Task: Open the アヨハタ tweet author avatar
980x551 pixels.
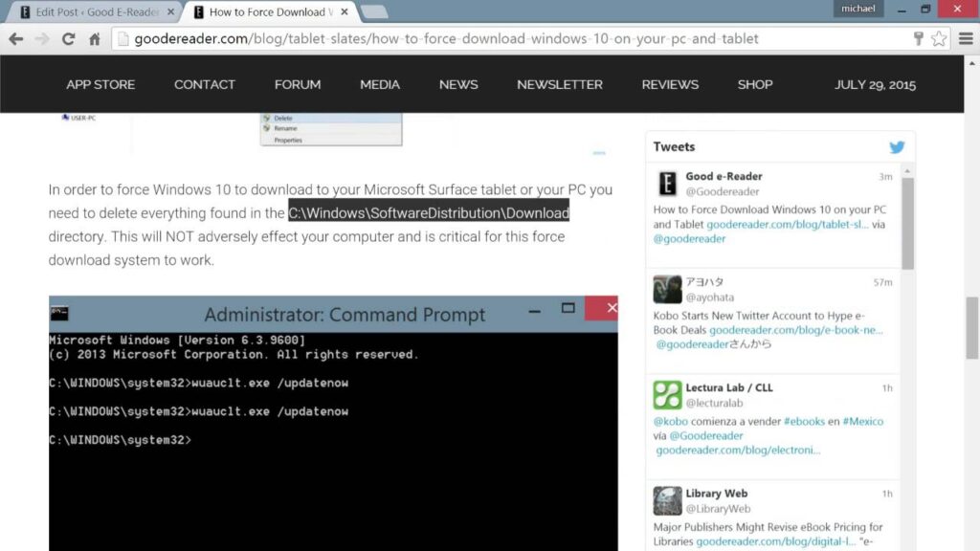Action: point(666,288)
